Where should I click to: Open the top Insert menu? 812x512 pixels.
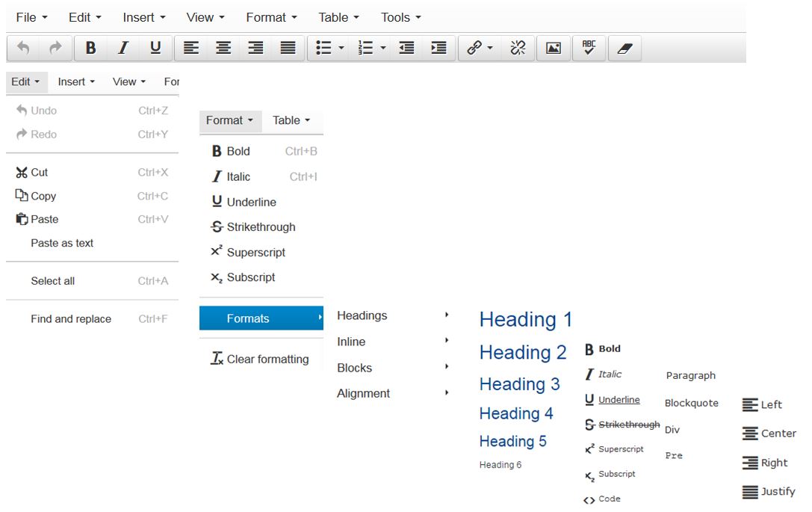pos(144,18)
